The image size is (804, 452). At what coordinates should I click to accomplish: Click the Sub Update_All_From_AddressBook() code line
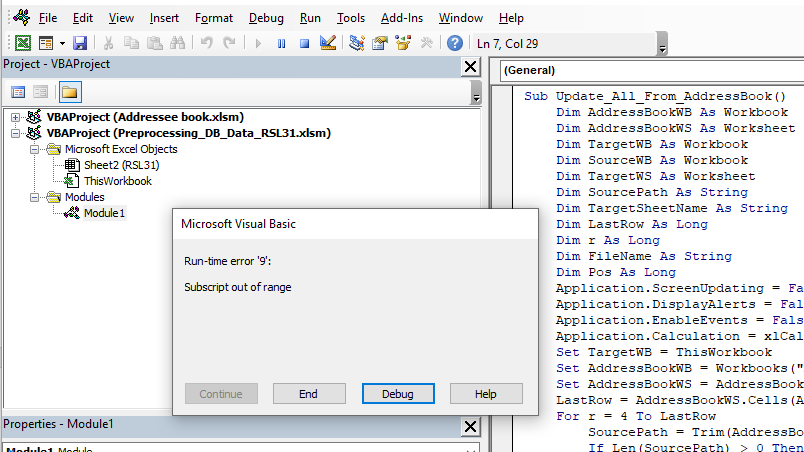(x=655, y=96)
